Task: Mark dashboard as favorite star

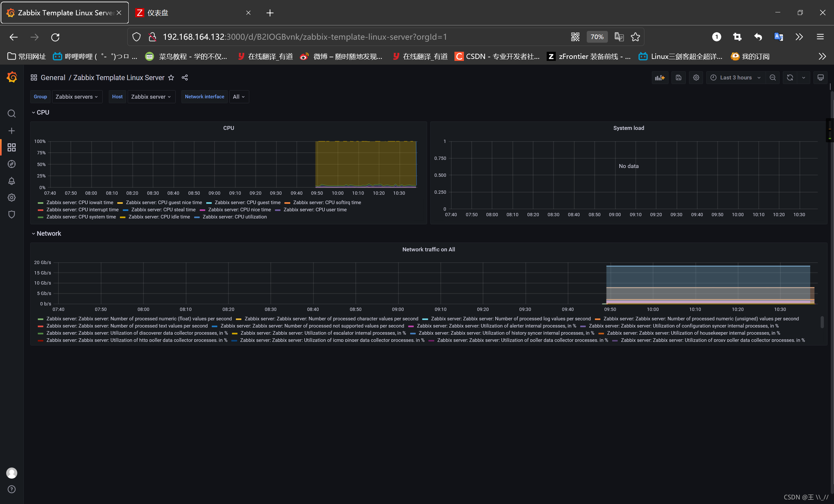Action: [171, 77]
